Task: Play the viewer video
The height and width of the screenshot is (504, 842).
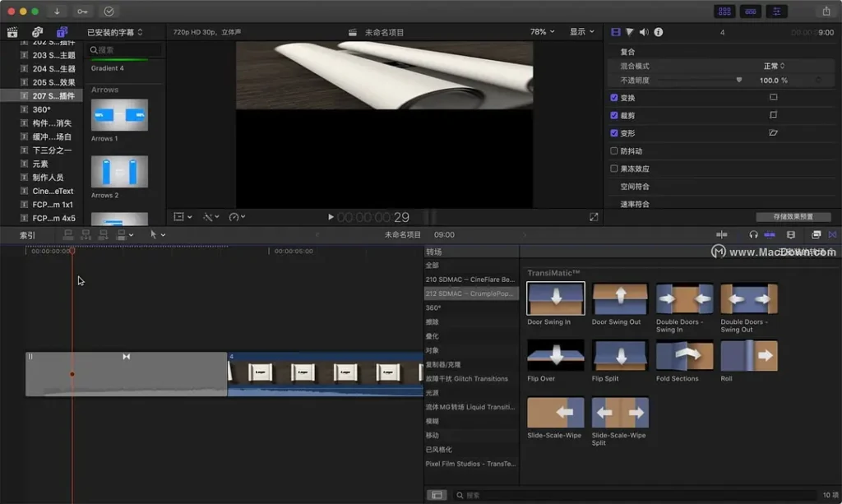Action: (x=331, y=217)
